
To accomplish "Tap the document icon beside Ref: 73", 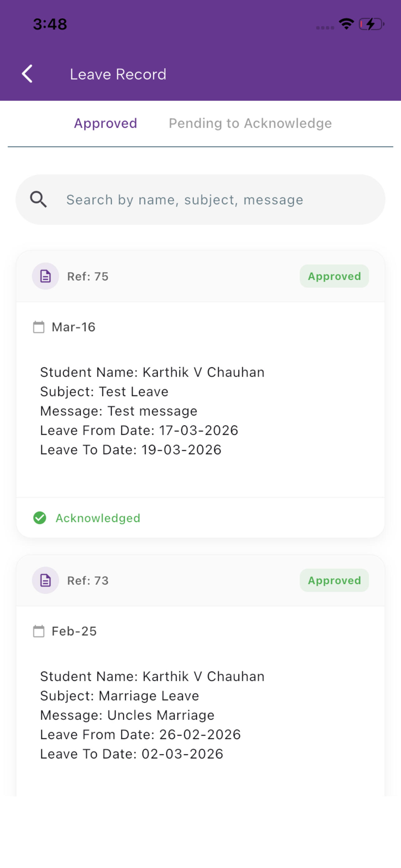I will 46,580.
